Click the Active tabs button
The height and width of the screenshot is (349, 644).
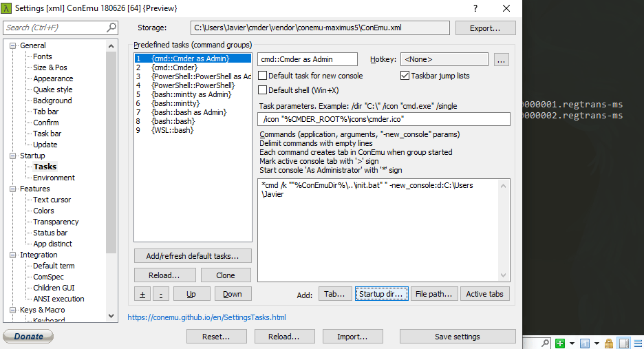[484, 294]
